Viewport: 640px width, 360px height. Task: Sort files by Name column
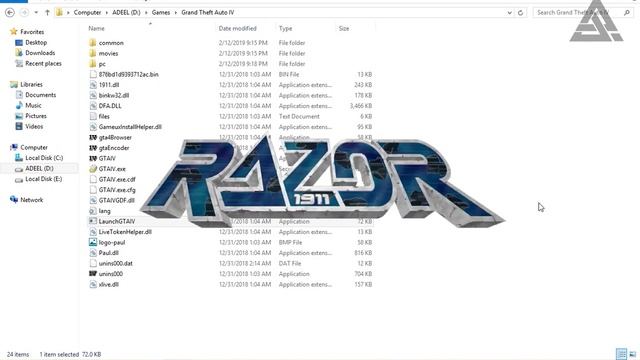point(97,29)
